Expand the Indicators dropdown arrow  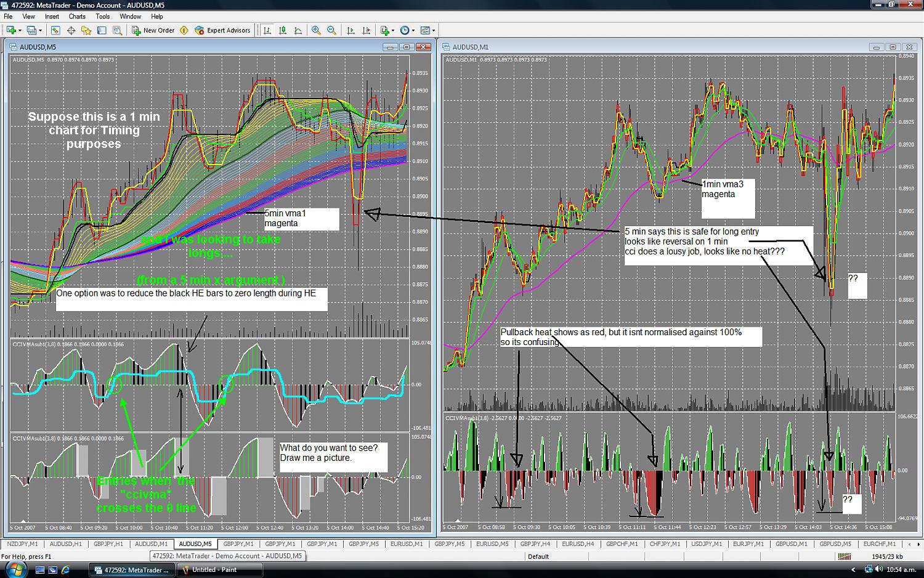392,30
